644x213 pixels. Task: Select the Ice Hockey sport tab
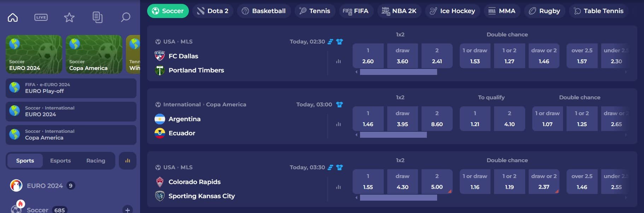(452, 11)
